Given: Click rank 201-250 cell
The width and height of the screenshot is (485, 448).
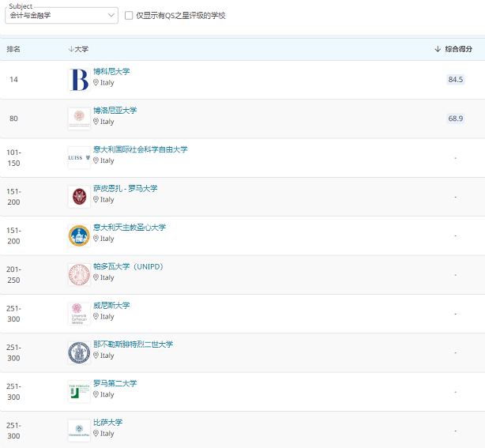Looking at the screenshot, I should [13, 275].
